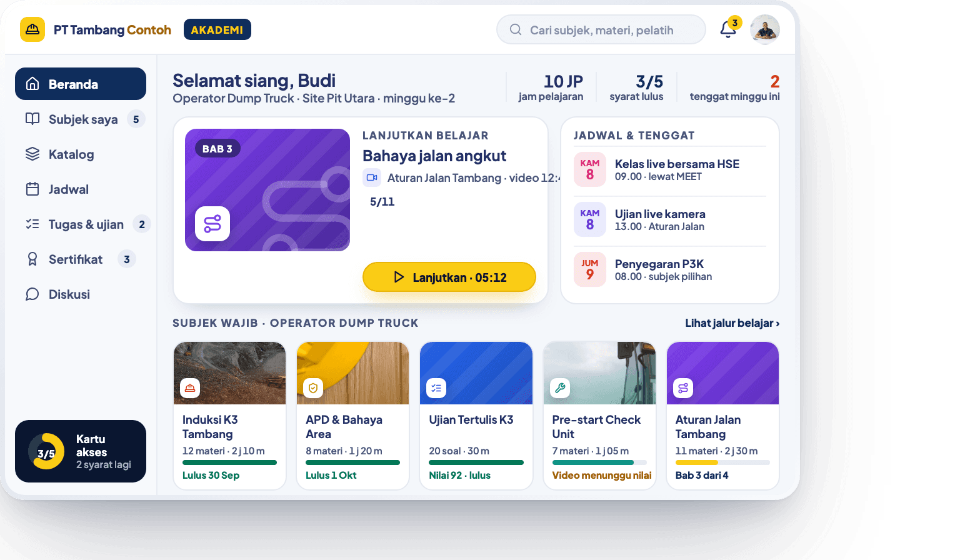Click route icon on Aturan Jalan Tambang card
The width and height of the screenshot is (960, 560).
tap(683, 388)
